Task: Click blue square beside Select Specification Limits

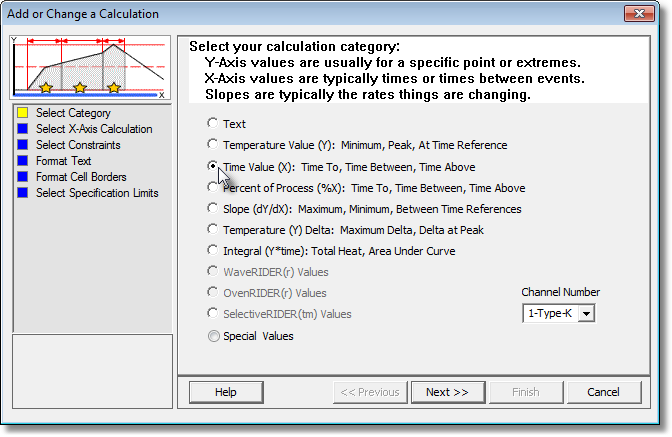Action: [x=23, y=193]
